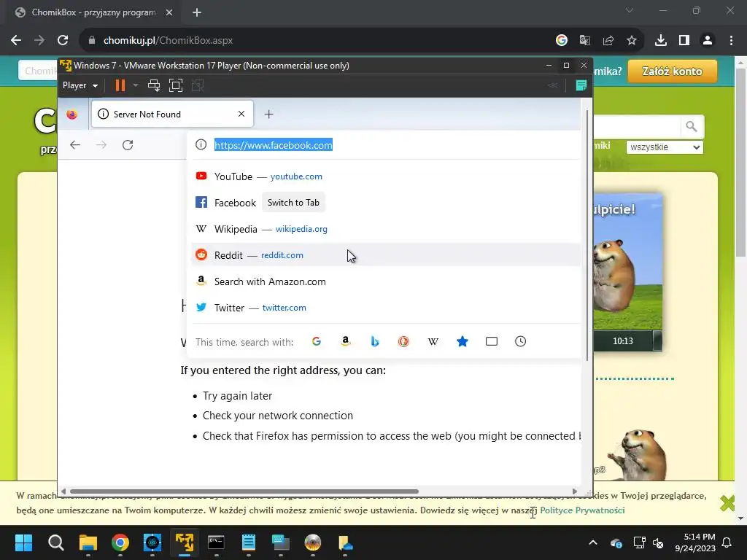This screenshot has height=560, width=747.
Task: Open the Player menu dropdown in VMware
Action: [x=80, y=85]
